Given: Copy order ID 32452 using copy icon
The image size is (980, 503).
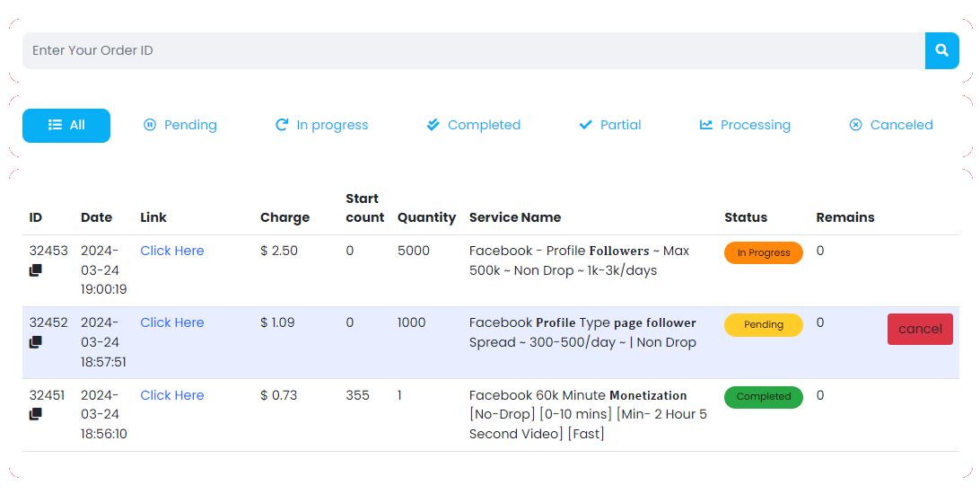Looking at the screenshot, I should (35, 342).
